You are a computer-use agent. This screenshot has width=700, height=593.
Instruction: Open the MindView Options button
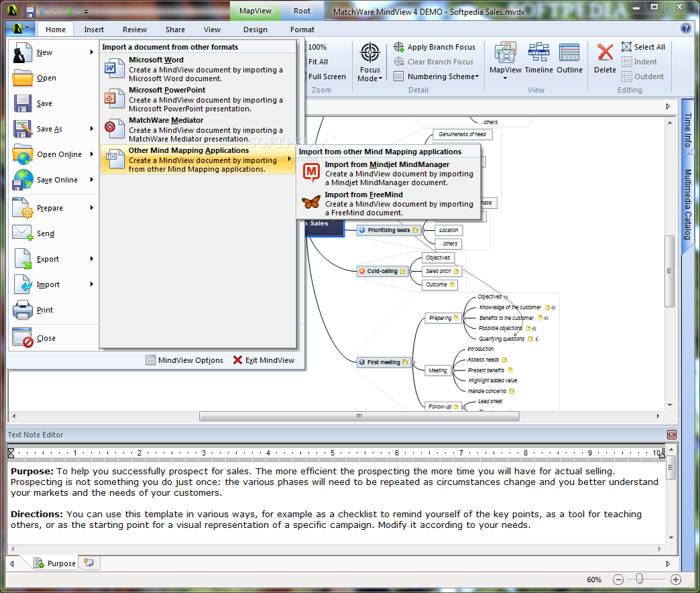(184, 360)
